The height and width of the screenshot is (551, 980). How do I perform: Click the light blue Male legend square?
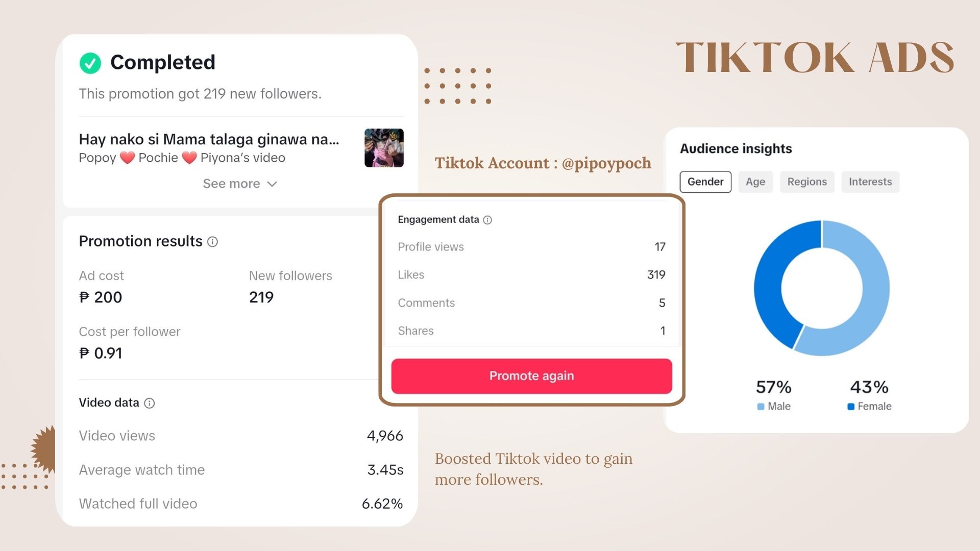[x=761, y=407]
